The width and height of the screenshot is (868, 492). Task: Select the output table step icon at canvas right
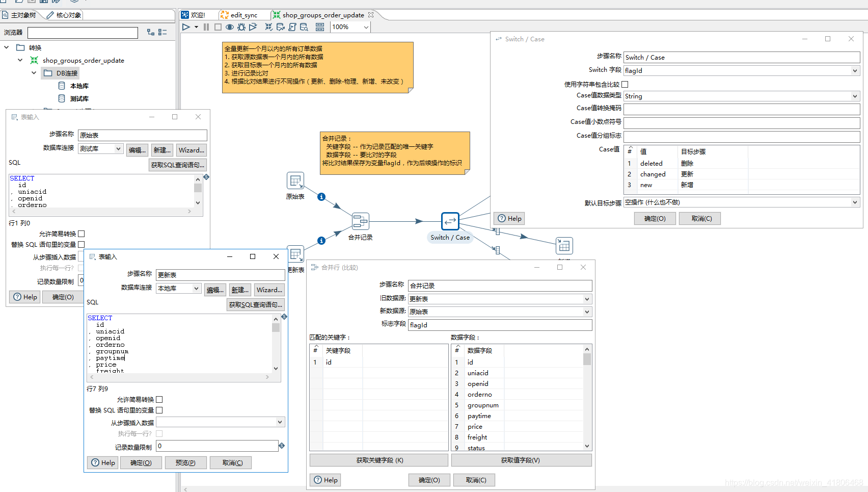click(564, 246)
